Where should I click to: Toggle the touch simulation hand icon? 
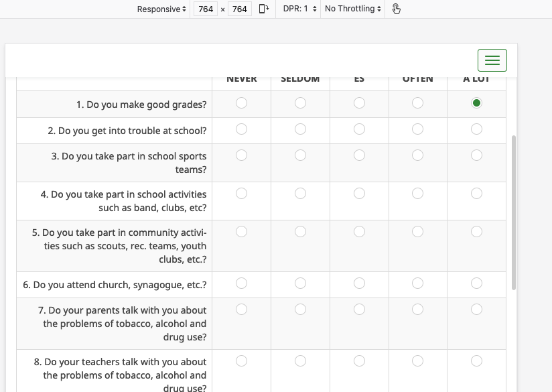396,9
